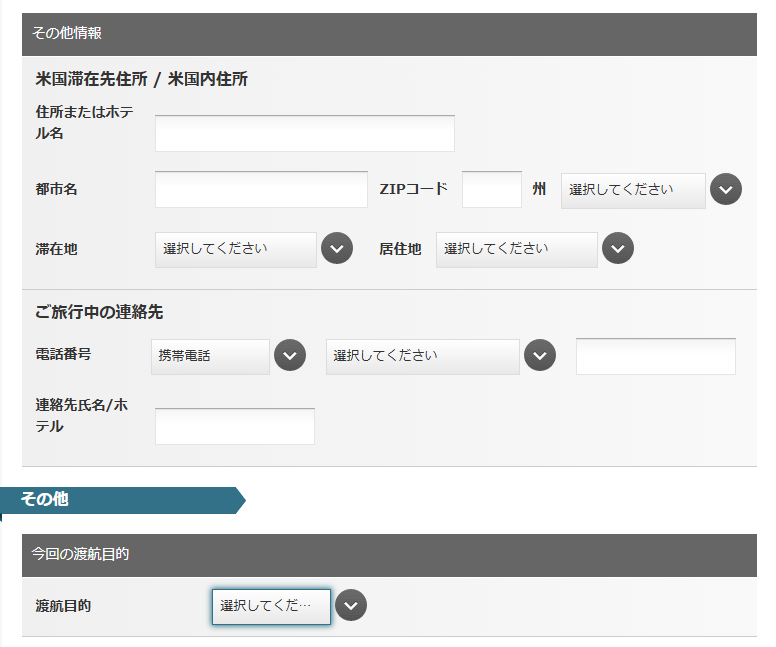Screen dimensions: 776x647
Task: Click the round arrow icon beside 州 dropdown
Action: pos(726,189)
